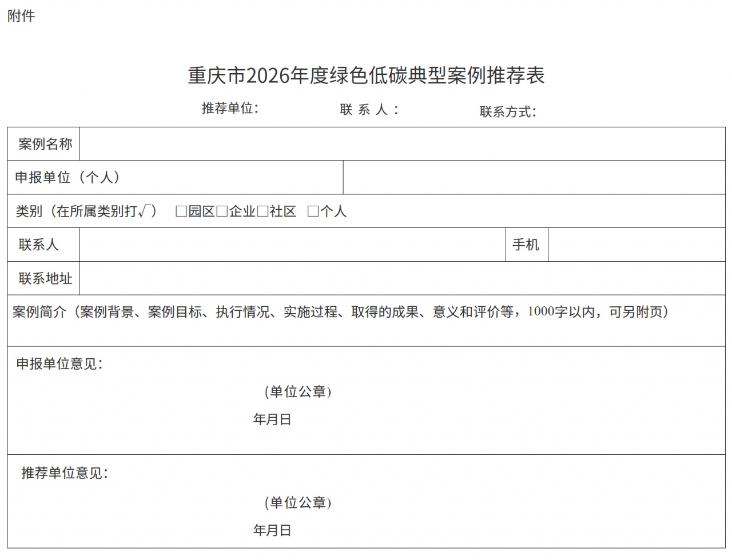This screenshot has height=560, width=732.
Task: Click the 联系方式: label above the table
Action: point(508,111)
